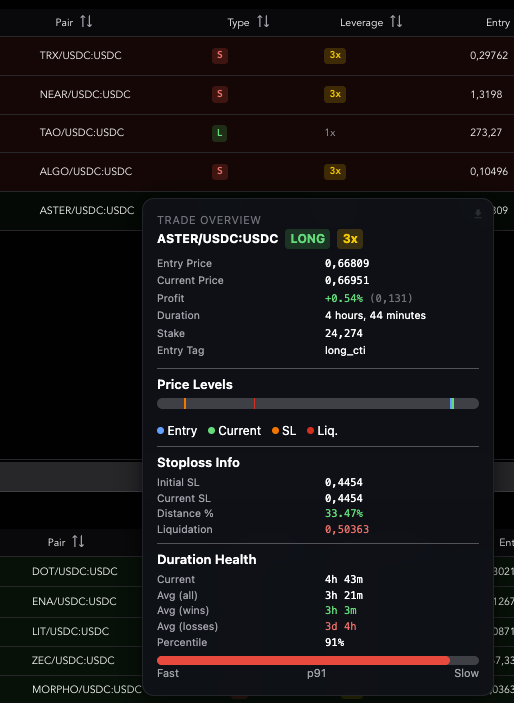The height and width of the screenshot is (703, 514).
Task: Open the ZEC/USDC:USDC row
Action: [73, 660]
